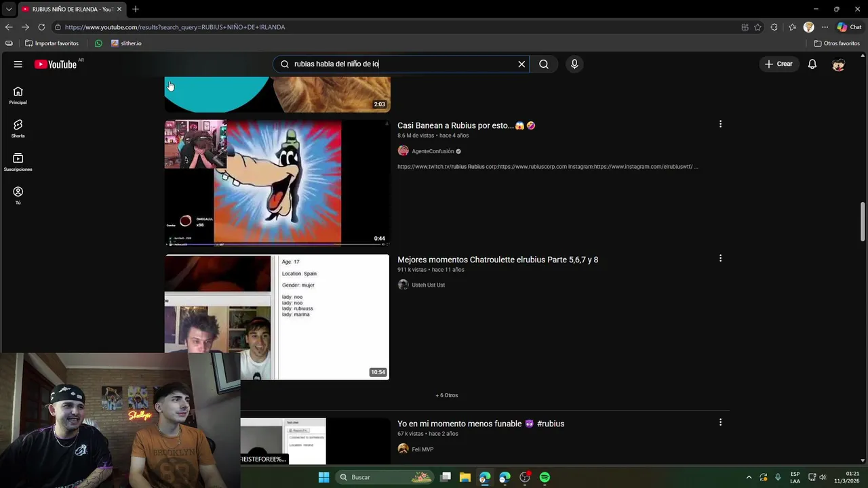868x488 pixels.
Task: Focus the YouTube search box
Action: [400, 64]
